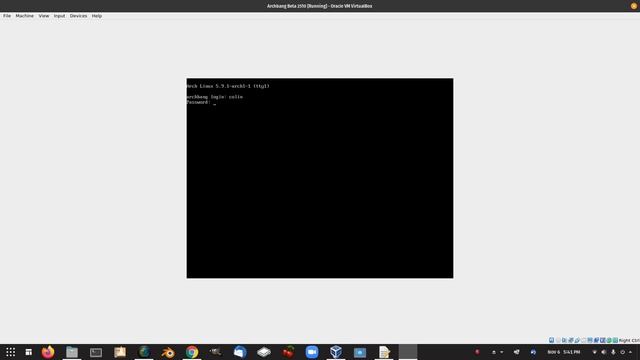Open the Input menu

click(59, 16)
